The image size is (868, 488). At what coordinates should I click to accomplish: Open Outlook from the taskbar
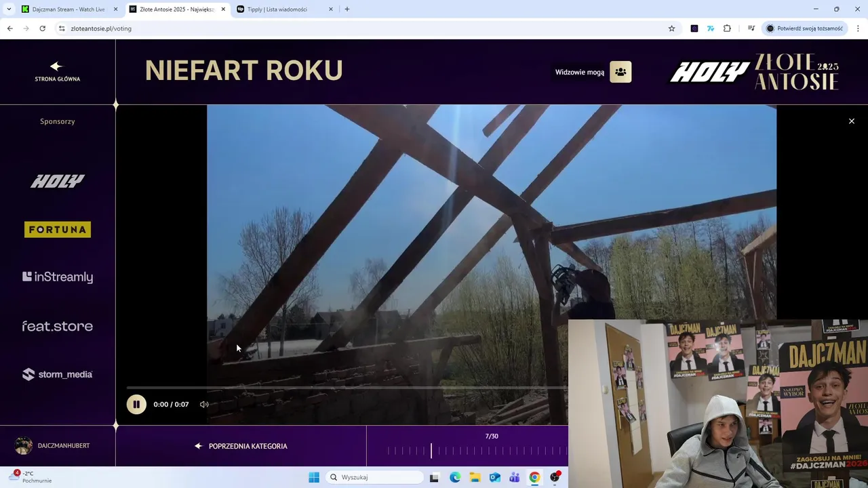point(495,477)
